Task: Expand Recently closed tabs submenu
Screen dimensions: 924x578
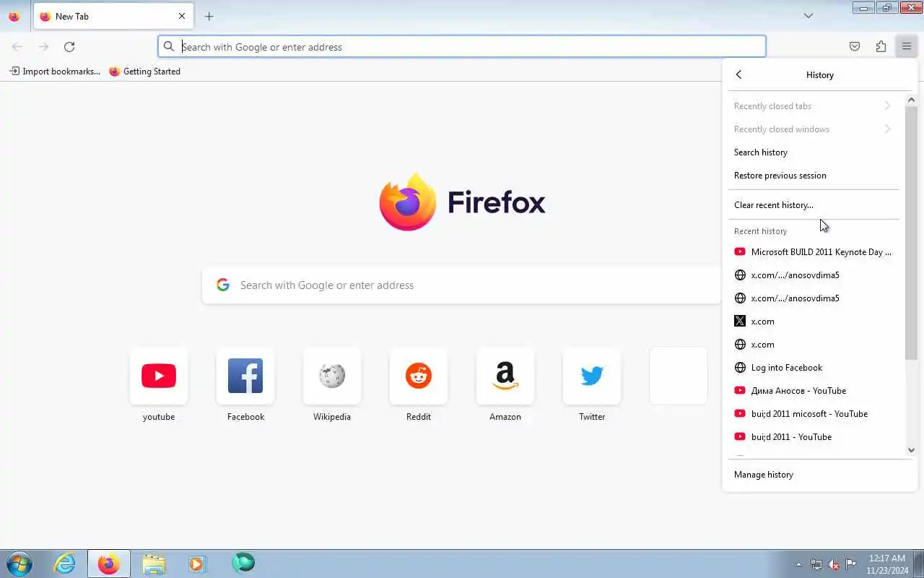Action: (x=813, y=106)
